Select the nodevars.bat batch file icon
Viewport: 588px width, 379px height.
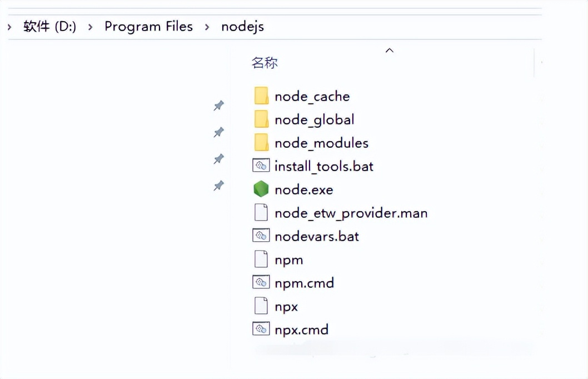(261, 236)
